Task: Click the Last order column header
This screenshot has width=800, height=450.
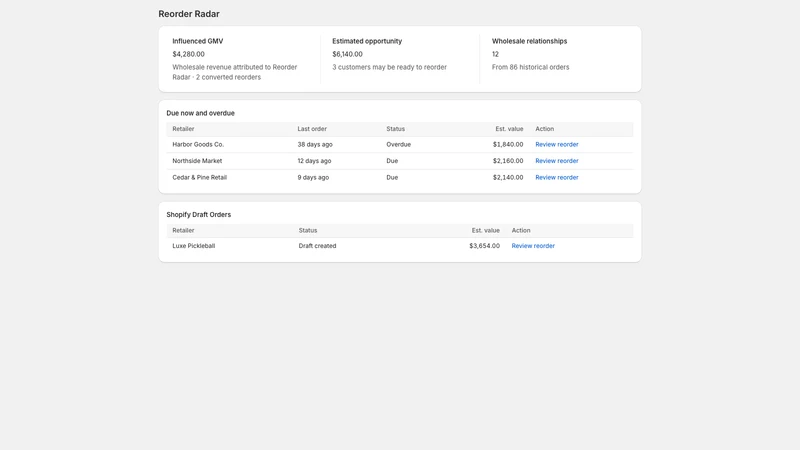Action: tap(312, 129)
